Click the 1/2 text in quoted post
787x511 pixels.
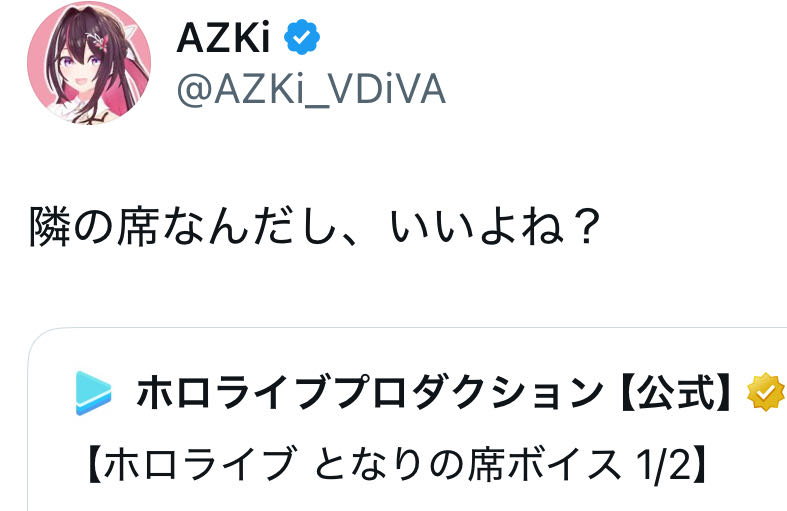coord(662,463)
